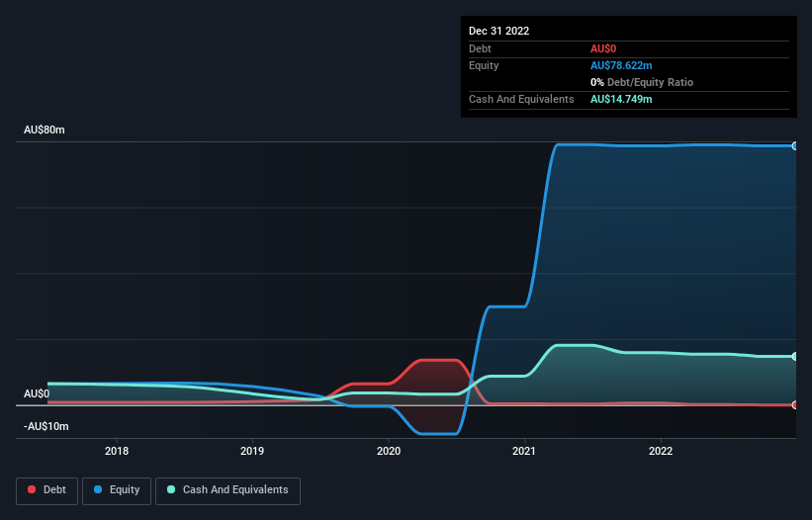
Task: Click the 2021 x-axis label
Action: [x=524, y=451]
